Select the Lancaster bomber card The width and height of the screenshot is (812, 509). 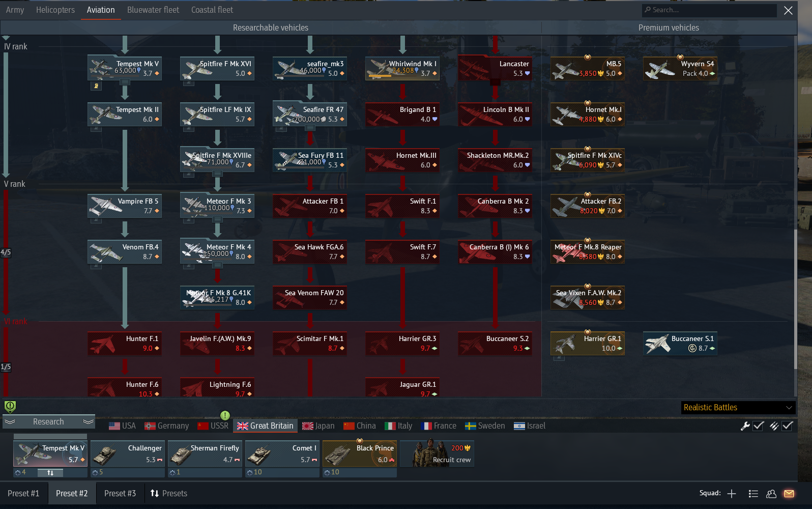click(495, 68)
